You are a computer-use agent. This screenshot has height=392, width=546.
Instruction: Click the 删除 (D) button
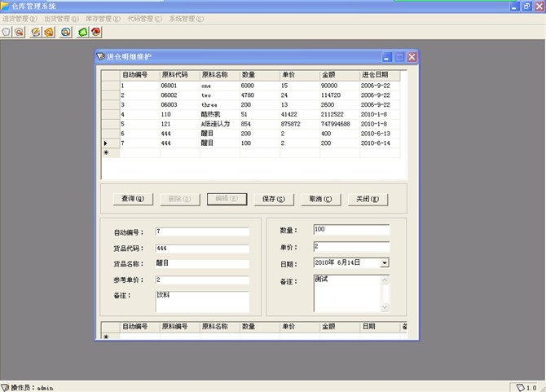[180, 199]
